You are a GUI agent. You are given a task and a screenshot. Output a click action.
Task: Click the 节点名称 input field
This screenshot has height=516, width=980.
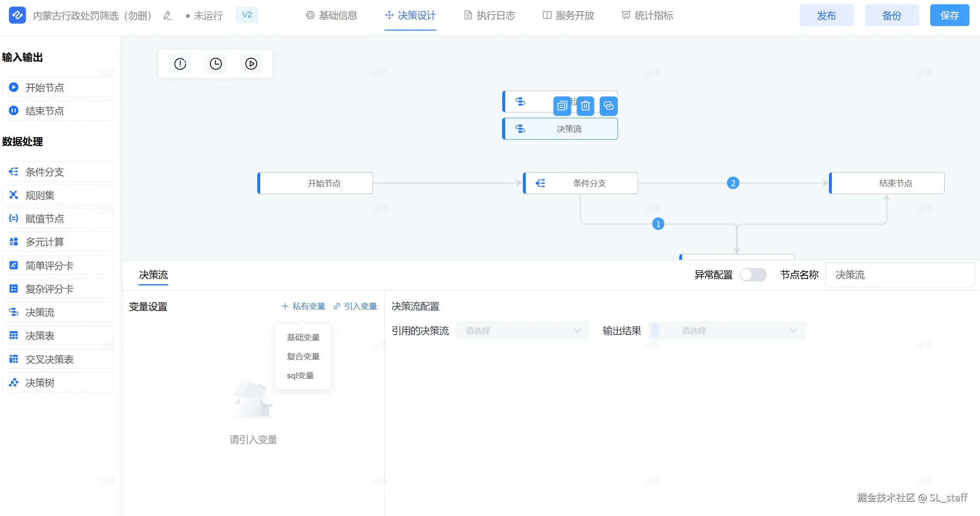click(x=899, y=275)
